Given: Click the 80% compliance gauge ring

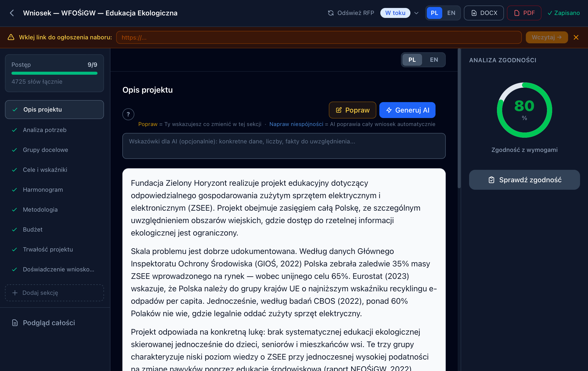Looking at the screenshot, I should pos(524,110).
